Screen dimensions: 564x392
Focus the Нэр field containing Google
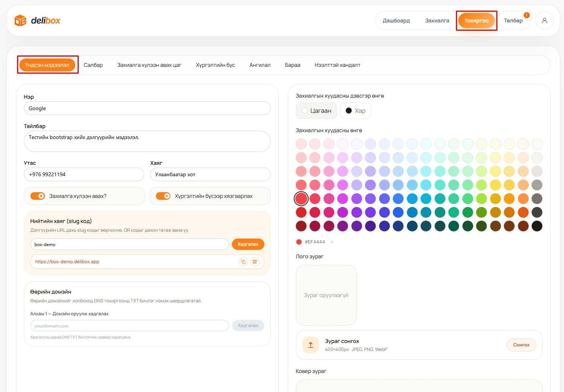click(x=147, y=108)
